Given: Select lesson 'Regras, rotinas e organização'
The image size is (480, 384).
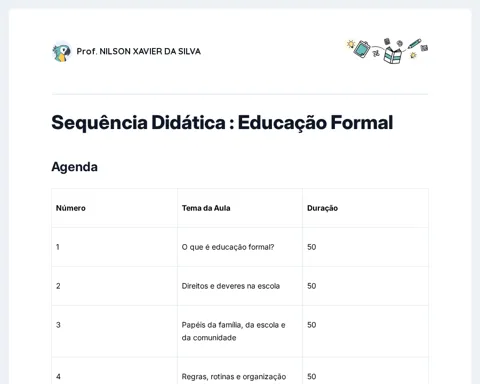Looking at the screenshot, I should tap(234, 377).
